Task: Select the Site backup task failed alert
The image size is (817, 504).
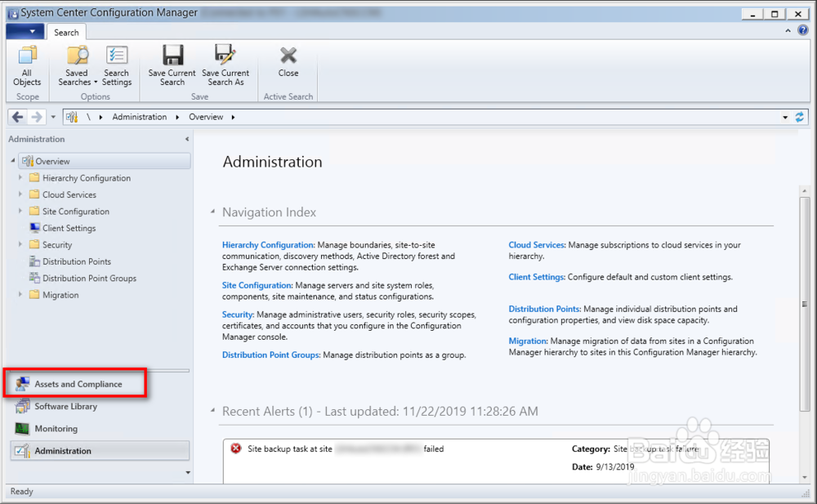Action: (x=496, y=461)
